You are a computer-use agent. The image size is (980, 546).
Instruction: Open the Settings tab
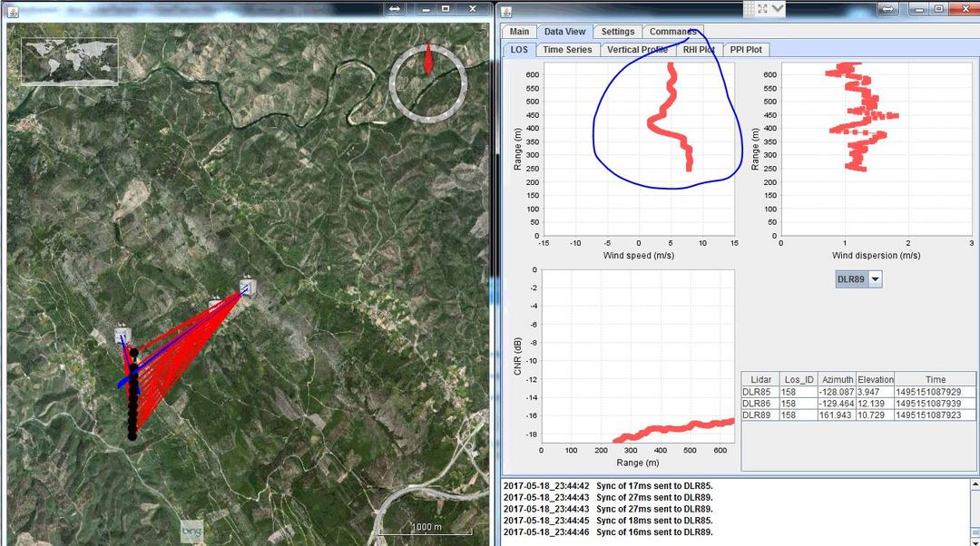click(x=618, y=32)
